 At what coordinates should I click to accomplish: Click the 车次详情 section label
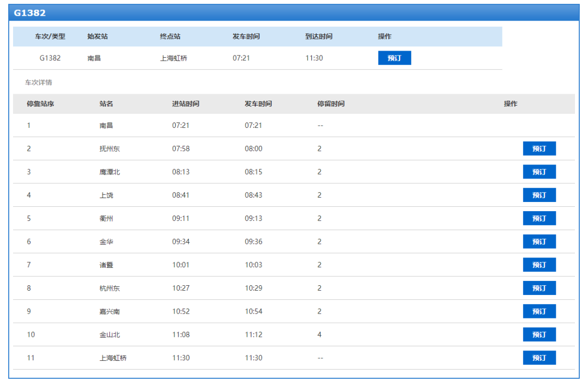tap(39, 83)
